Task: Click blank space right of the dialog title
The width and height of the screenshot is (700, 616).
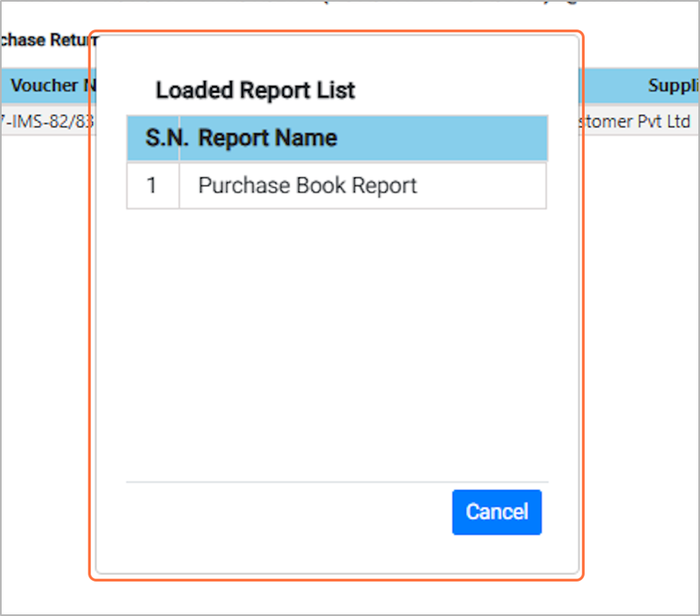Action: tap(459, 90)
